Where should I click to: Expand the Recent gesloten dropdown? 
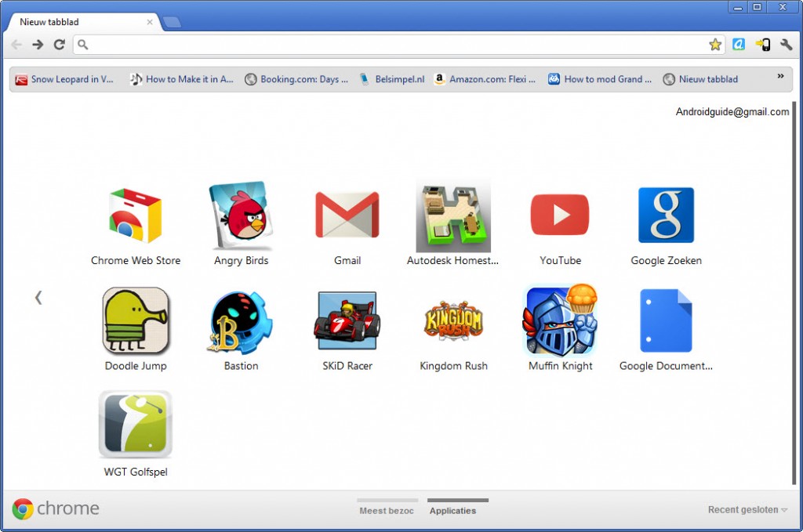747,510
